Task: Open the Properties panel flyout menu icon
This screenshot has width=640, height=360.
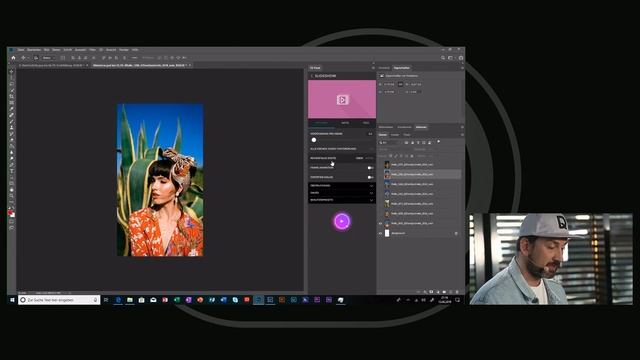Action: pyautogui.click(x=462, y=68)
